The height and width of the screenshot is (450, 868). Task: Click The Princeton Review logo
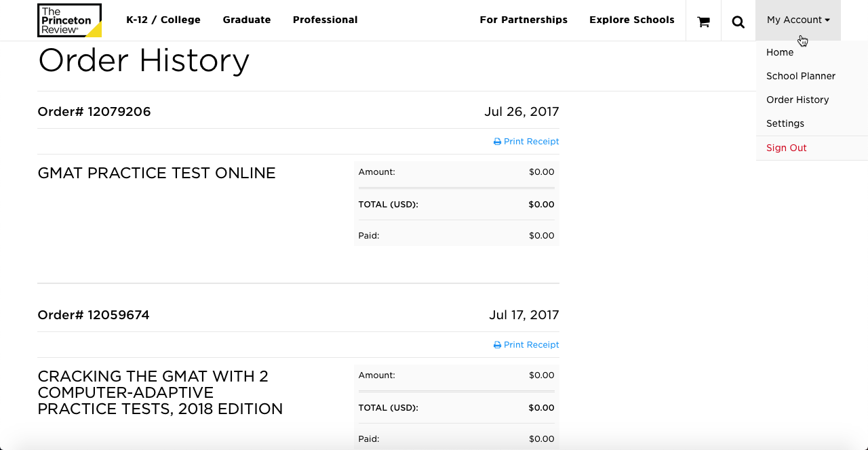pos(69,20)
